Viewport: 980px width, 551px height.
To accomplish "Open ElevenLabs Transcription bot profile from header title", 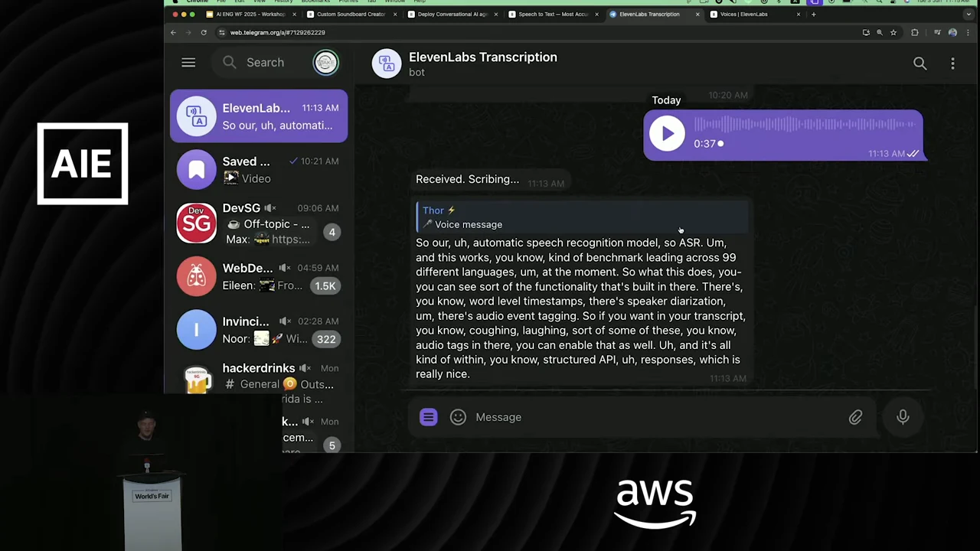I will (x=483, y=57).
